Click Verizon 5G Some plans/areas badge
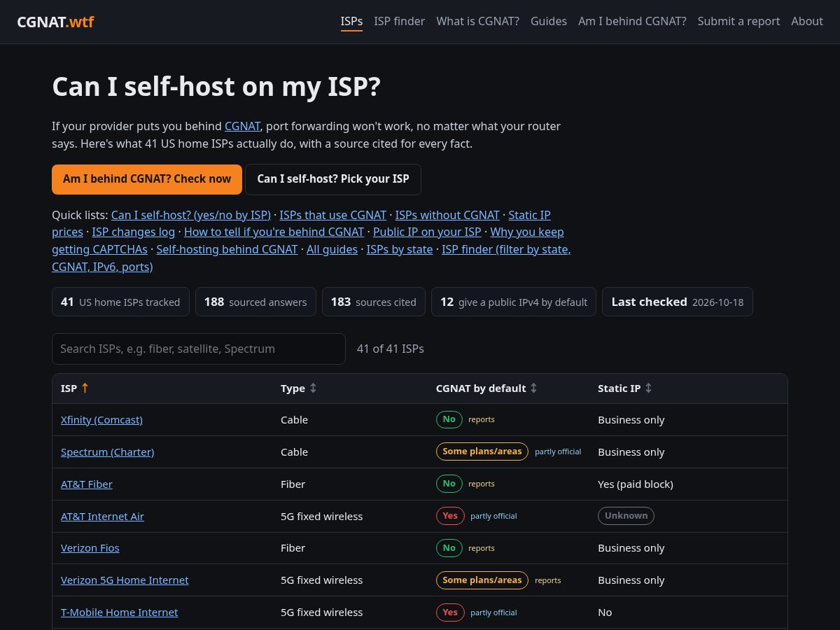 click(482, 580)
